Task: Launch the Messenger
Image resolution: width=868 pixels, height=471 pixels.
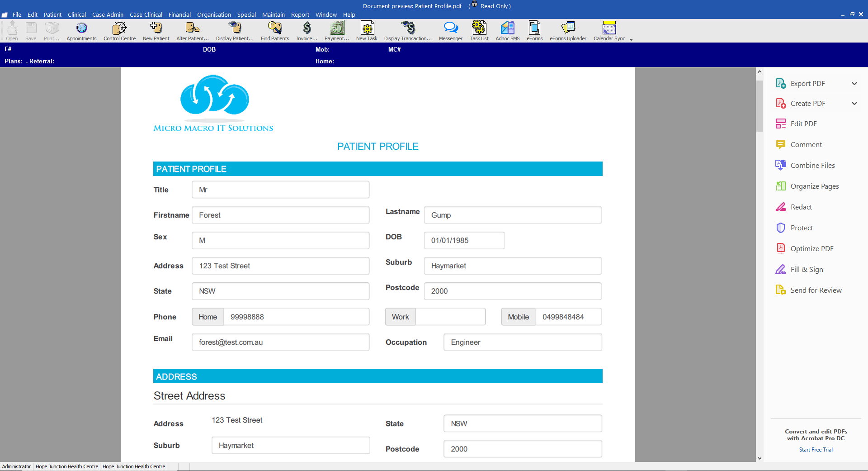Action: click(451, 31)
